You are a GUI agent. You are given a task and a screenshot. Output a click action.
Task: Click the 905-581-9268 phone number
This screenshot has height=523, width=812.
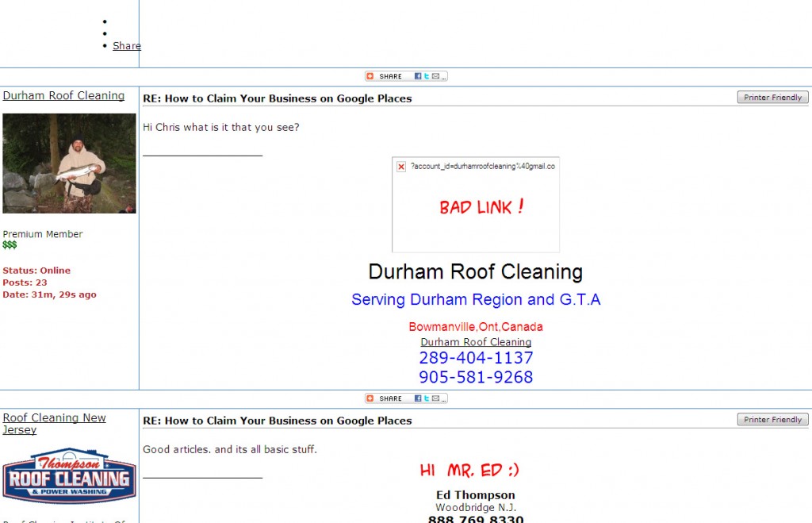point(476,377)
